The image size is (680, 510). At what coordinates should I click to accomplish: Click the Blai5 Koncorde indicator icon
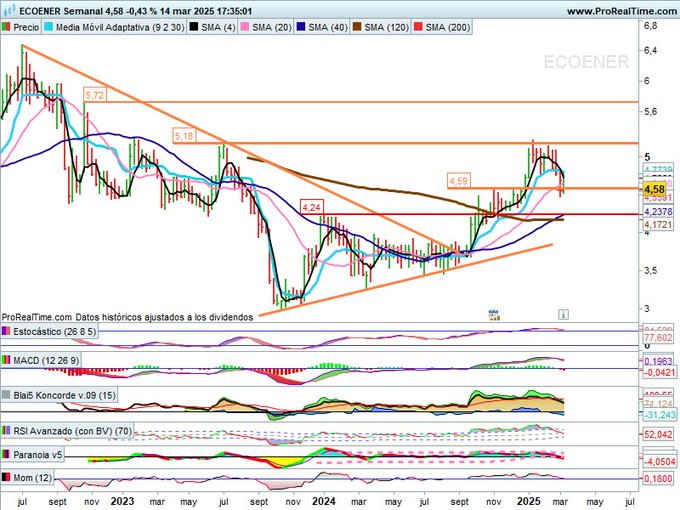click(x=6, y=395)
